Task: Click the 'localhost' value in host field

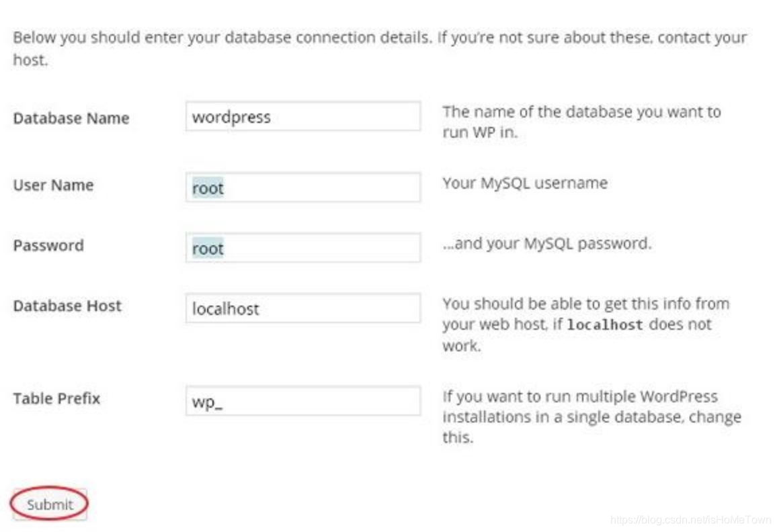Action: coord(225,309)
